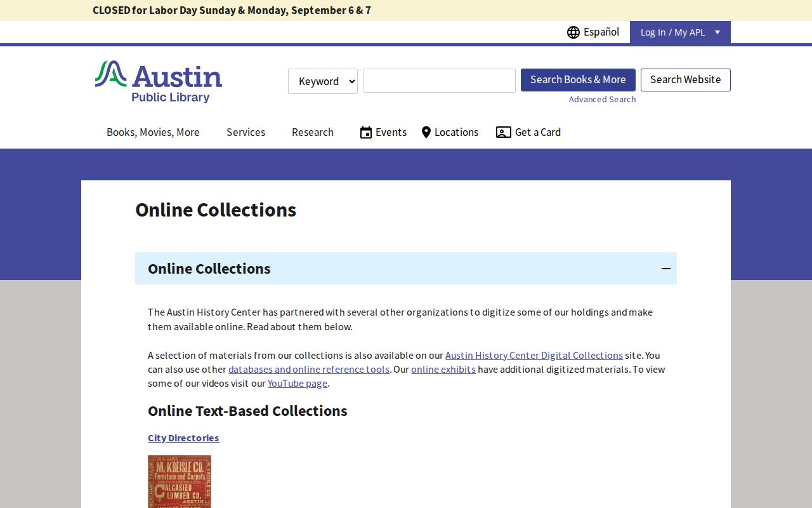This screenshot has width=812, height=508.
Task: Click the card icon beside Get a Card
Action: click(504, 132)
